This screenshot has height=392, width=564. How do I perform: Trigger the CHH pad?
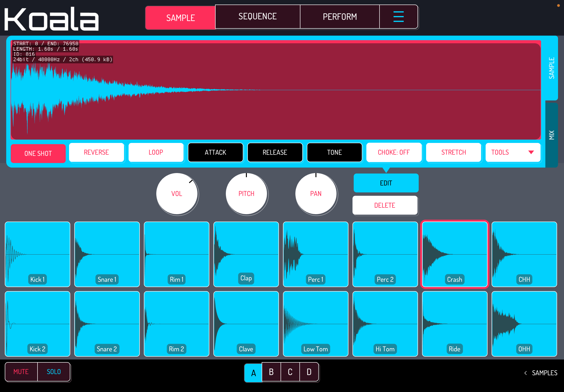pyautogui.click(x=524, y=254)
